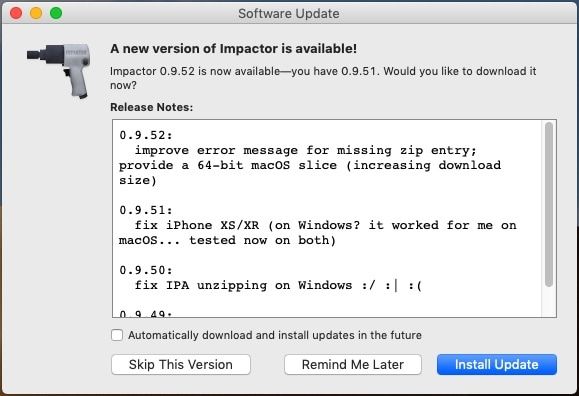Click the 0.9.52 release notes heading
Viewport: 579px width, 396px height.
(x=146, y=135)
